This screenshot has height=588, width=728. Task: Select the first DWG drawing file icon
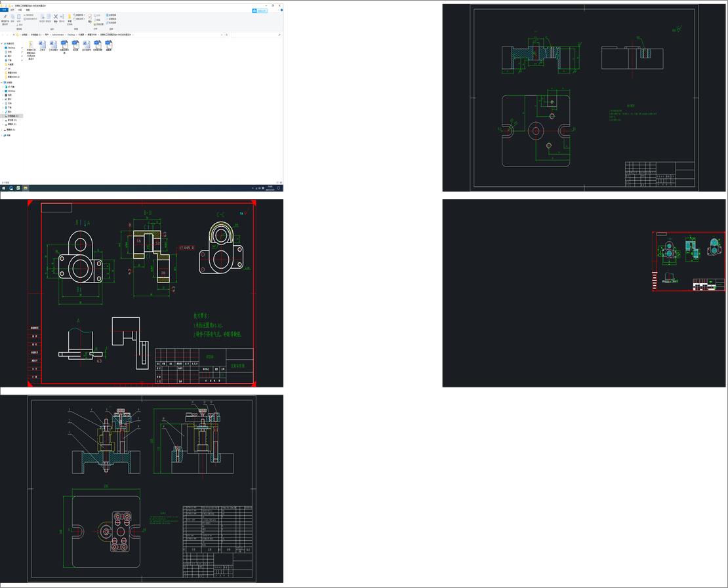click(x=64, y=44)
